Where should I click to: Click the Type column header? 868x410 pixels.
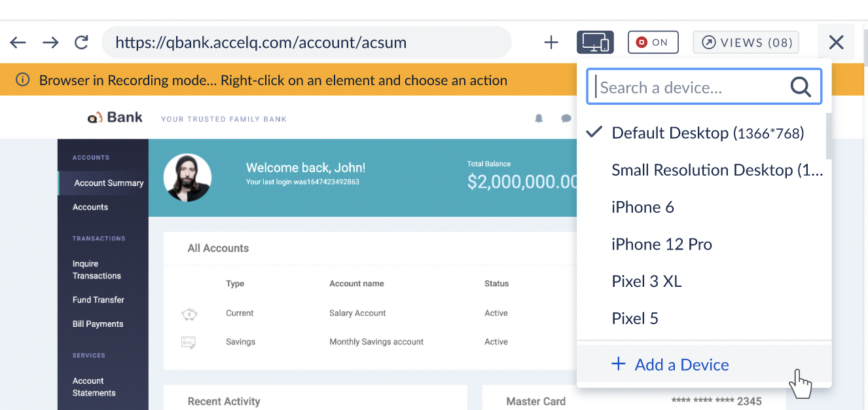coord(235,284)
